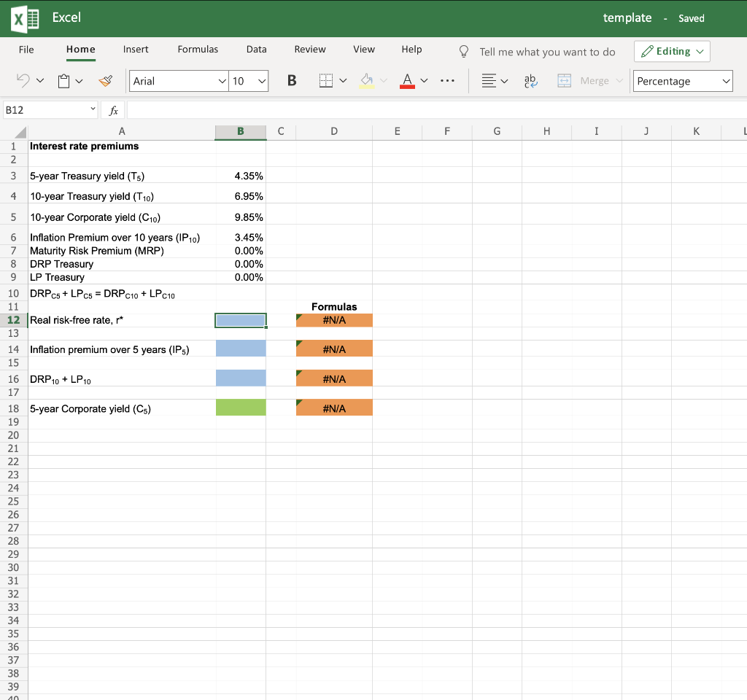Expand the Borders options arrow
The height and width of the screenshot is (700, 747).
343,80
